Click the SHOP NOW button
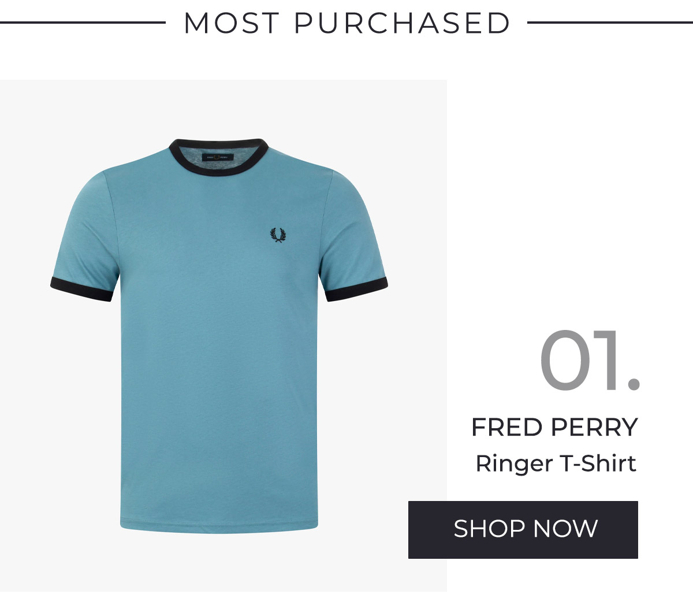 [523, 529]
